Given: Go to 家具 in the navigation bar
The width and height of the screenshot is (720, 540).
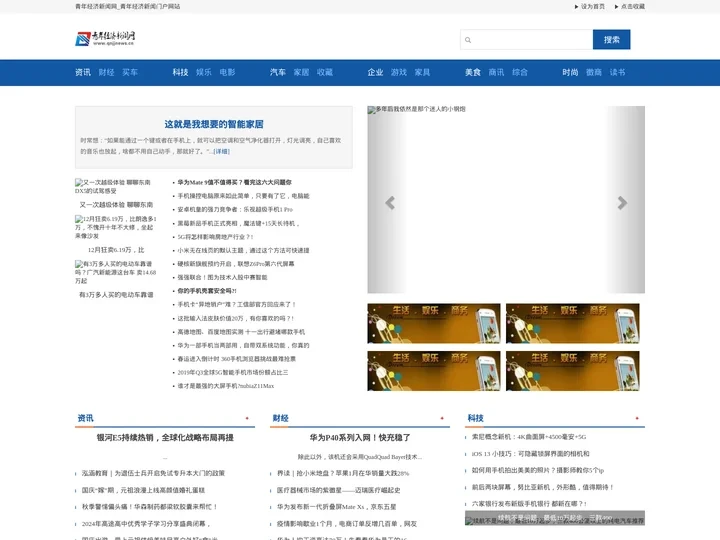Looking at the screenshot, I should 422,72.
